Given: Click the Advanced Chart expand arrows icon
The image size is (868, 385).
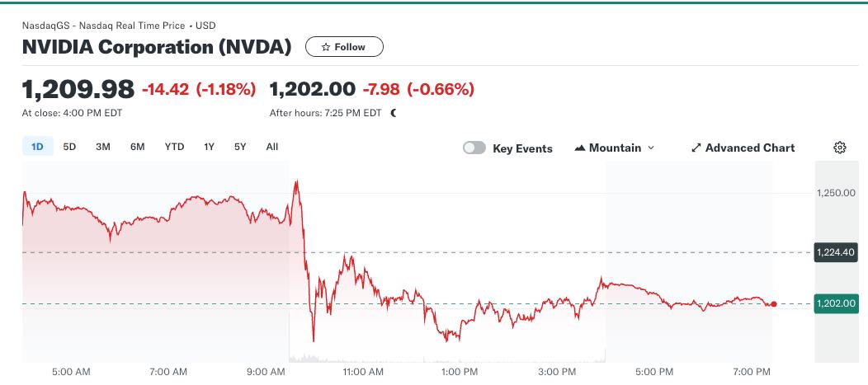Looking at the screenshot, I should [696, 148].
